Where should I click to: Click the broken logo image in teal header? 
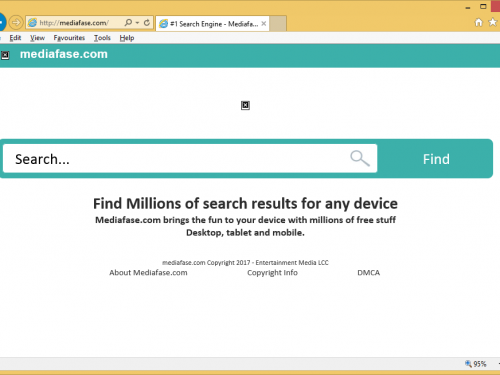[5, 55]
